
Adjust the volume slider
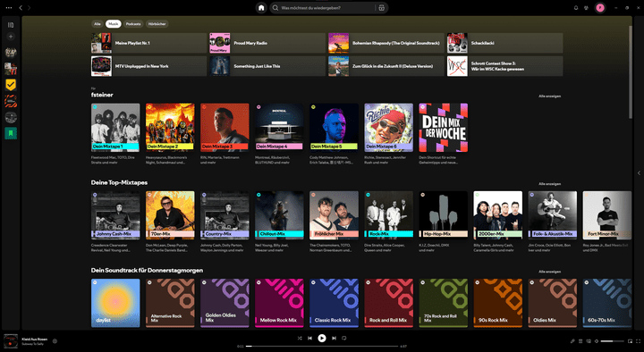tap(613, 341)
